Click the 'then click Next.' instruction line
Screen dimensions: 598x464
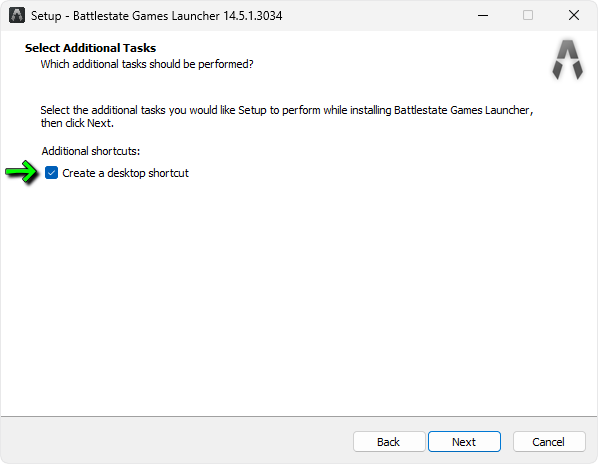tap(77, 123)
